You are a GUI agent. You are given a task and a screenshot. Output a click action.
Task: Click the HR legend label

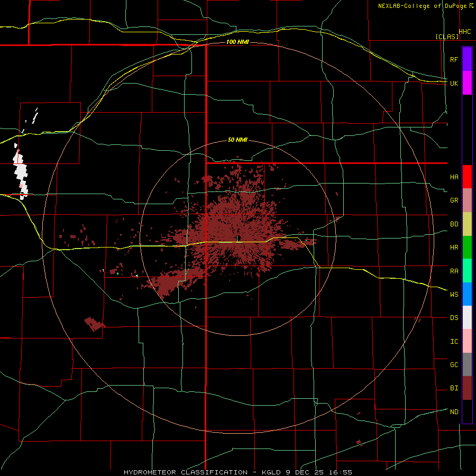pos(454,248)
